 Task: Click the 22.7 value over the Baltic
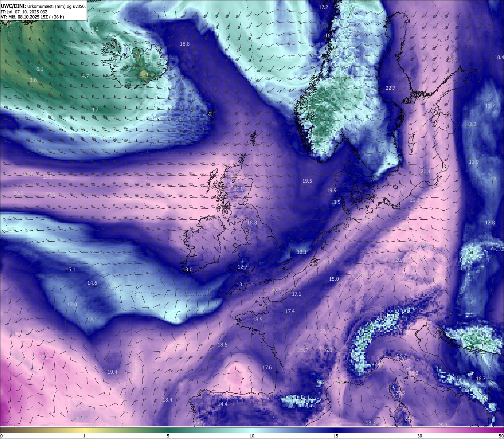[391, 88]
